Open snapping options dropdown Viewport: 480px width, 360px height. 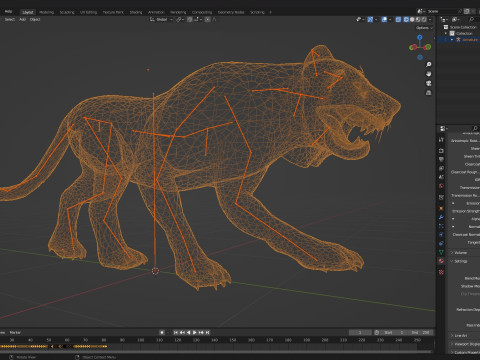coord(198,19)
